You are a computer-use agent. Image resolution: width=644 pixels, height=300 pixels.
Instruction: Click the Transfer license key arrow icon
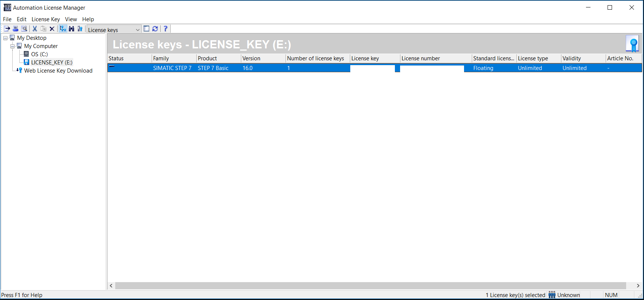(7, 29)
